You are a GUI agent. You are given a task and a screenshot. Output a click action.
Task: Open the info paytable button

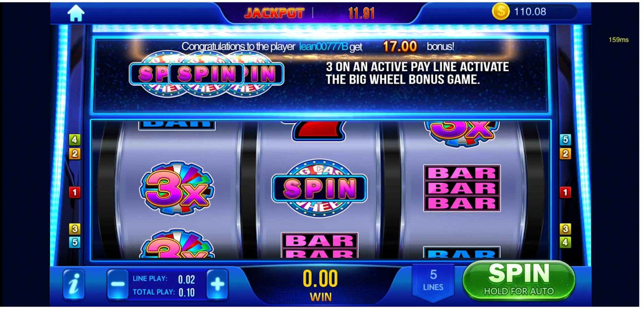click(74, 284)
